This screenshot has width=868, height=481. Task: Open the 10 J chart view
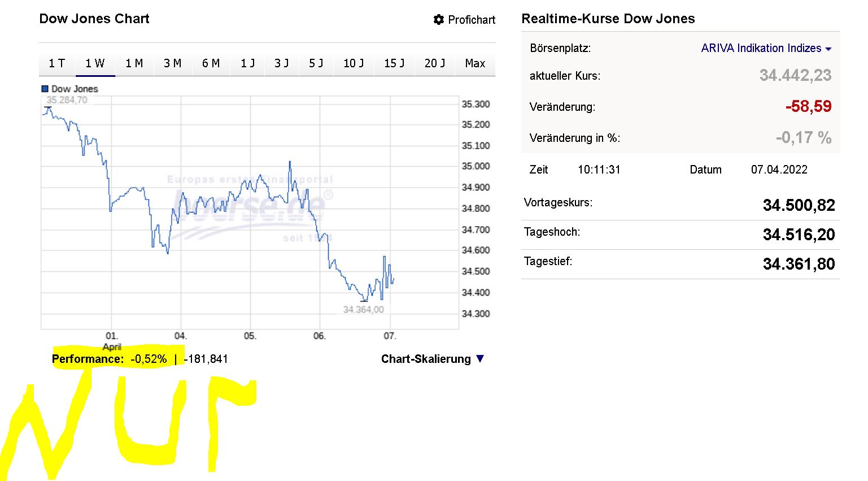click(x=354, y=63)
